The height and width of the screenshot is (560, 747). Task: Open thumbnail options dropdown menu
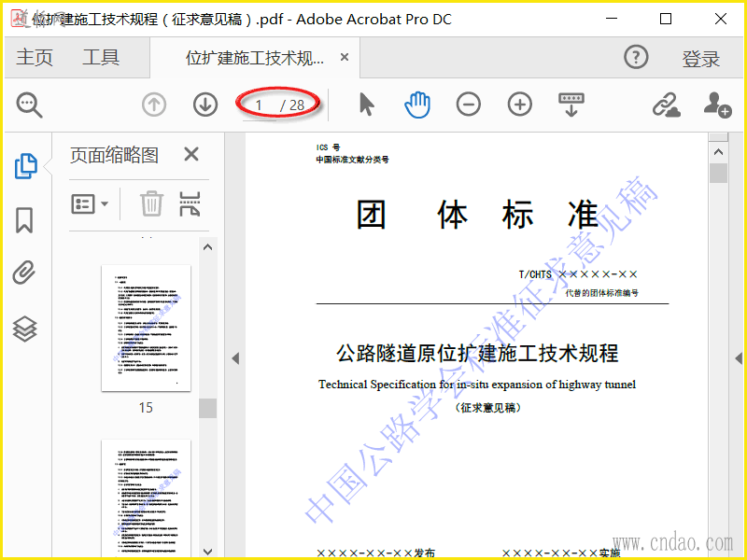pyautogui.click(x=90, y=204)
